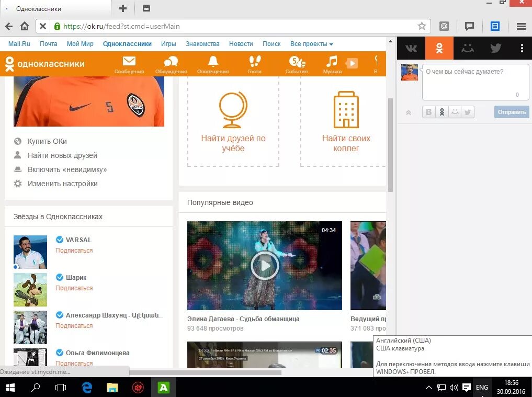Collapse sidebar post panel with double chevron
Image resolution: width=532 pixels, height=397 pixels.
(409, 112)
